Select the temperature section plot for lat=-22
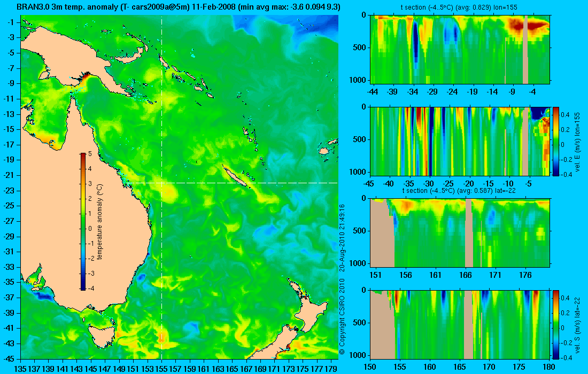The image size is (588, 374). click(x=460, y=233)
